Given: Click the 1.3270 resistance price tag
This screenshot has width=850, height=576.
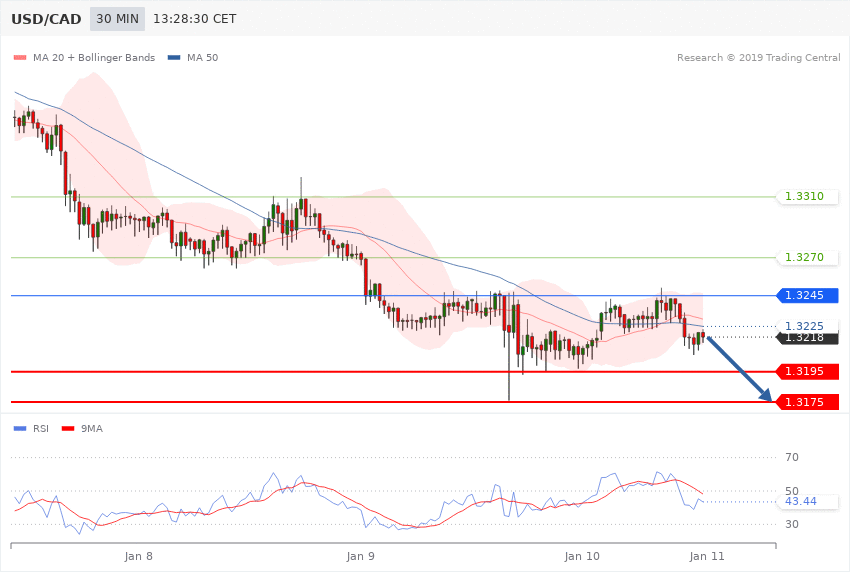Looking at the screenshot, I should (x=807, y=257).
